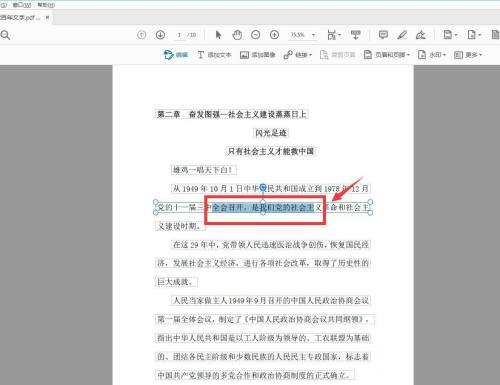
Task: Open first page-file dropdown after the signature icon
Action: [x=450, y=35]
